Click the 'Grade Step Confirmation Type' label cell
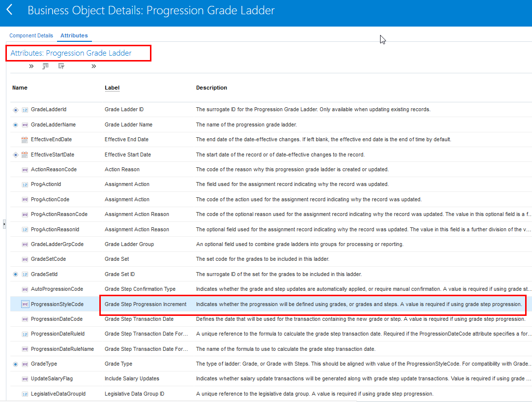 140,289
